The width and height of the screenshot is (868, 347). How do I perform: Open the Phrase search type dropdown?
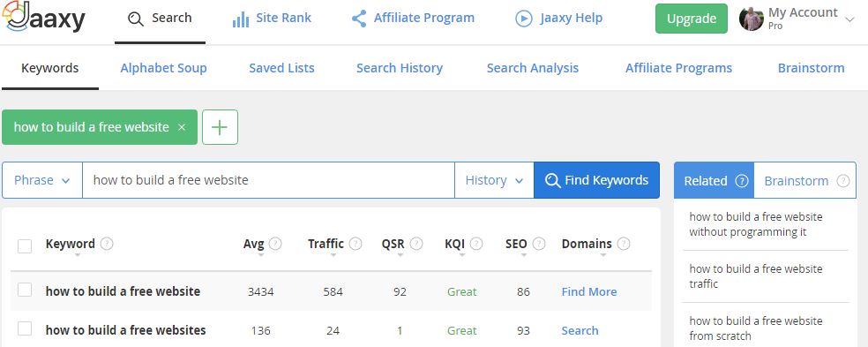click(42, 180)
